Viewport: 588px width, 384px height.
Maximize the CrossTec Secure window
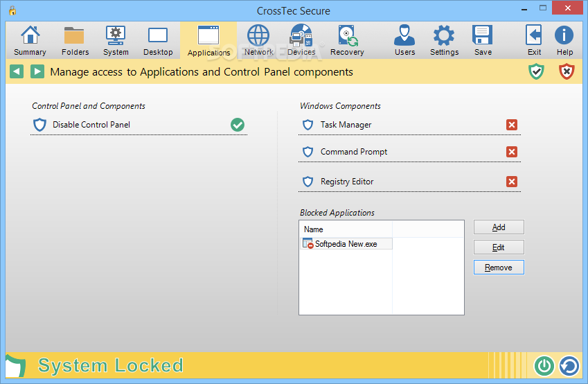[x=542, y=8]
